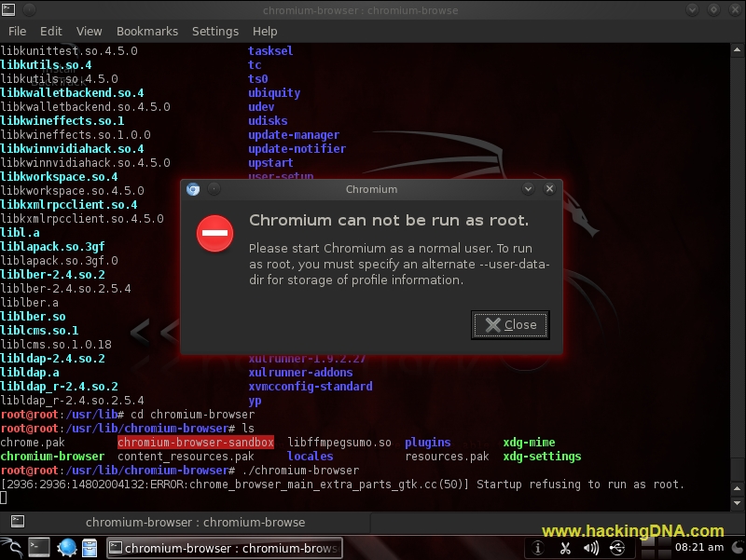Click the libkwalletbackend.so.4 entry
Screen dimensions: 746x560
point(72,92)
